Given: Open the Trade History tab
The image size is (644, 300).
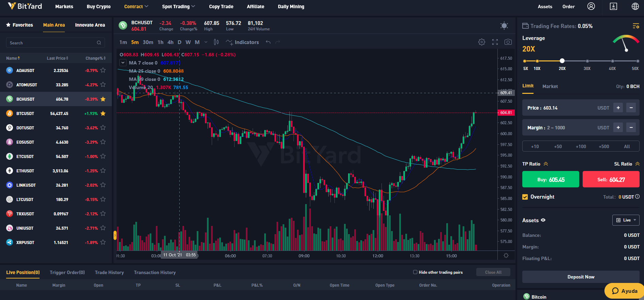Looking at the screenshot, I should pyautogui.click(x=109, y=272).
